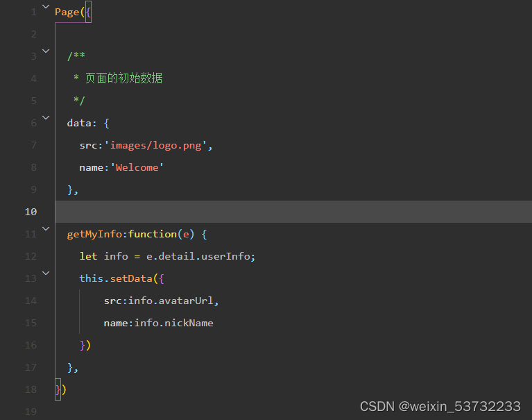The width and height of the screenshot is (532, 420).
Task: Click 'info.avatarUrl' on line 14
Action: click(171, 301)
